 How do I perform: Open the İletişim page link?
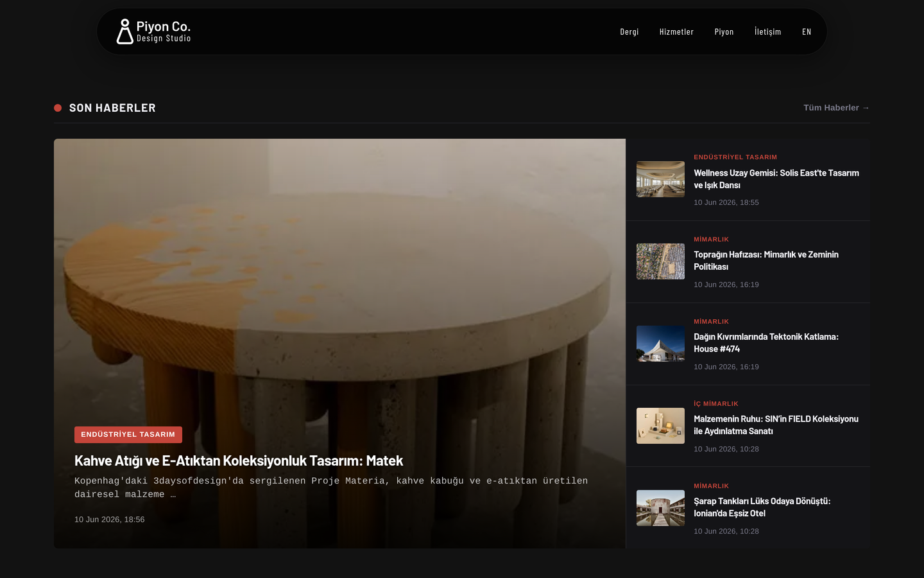point(767,31)
